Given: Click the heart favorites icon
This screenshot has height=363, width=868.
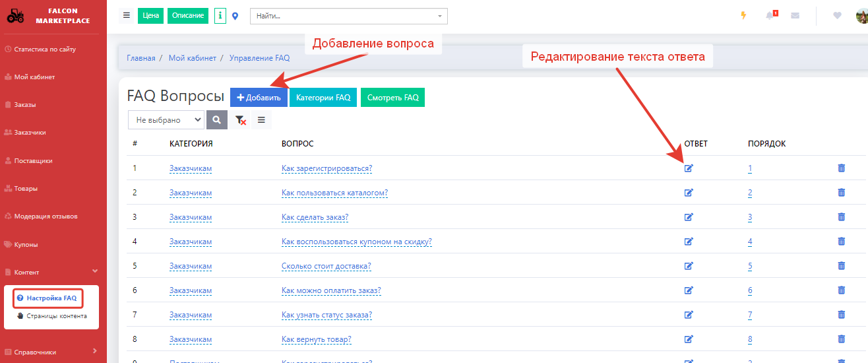Looking at the screenshot, I should pyautogui.click(x=837, y=16).
